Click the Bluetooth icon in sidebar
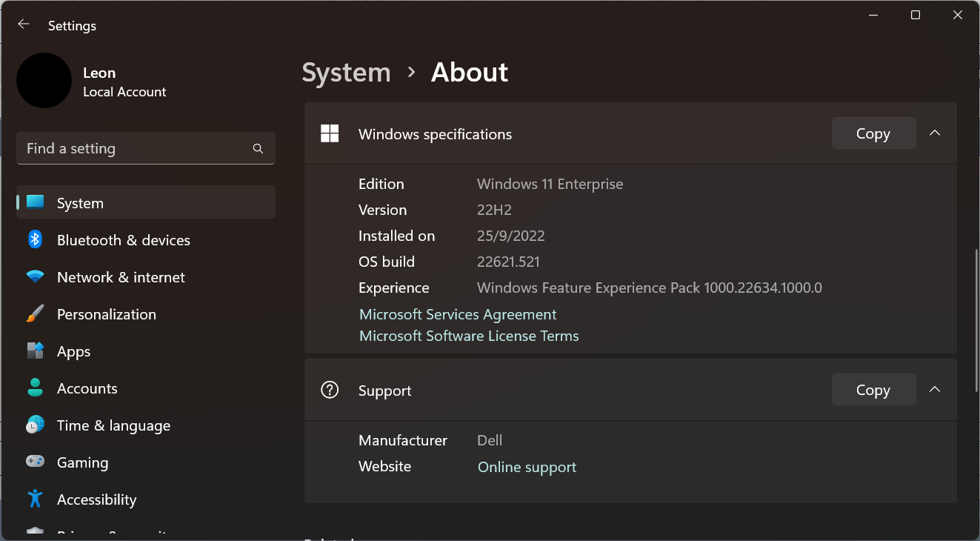The image size is (980, 541). tap(35, 239)
